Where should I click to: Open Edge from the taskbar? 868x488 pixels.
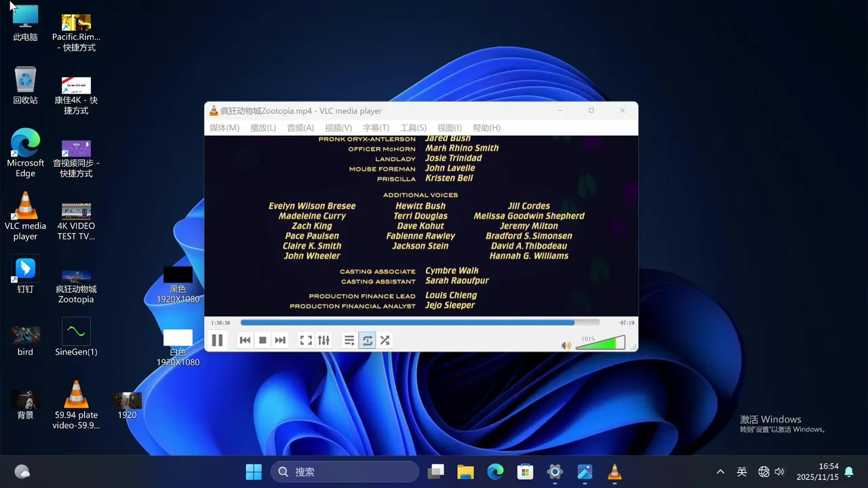pos(495,472)
